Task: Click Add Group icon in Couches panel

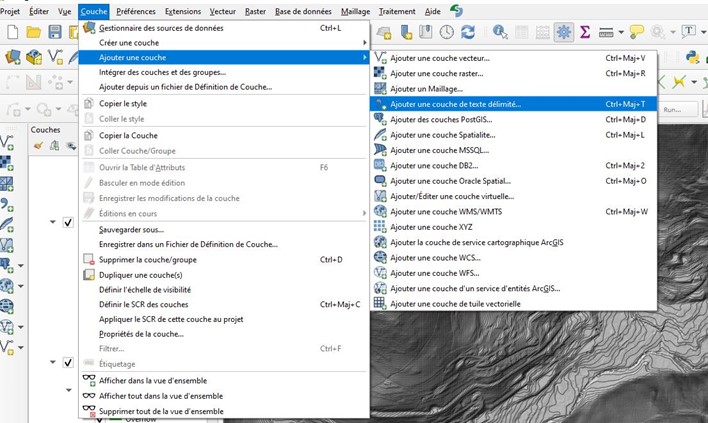Action: (x=54, y=146)
